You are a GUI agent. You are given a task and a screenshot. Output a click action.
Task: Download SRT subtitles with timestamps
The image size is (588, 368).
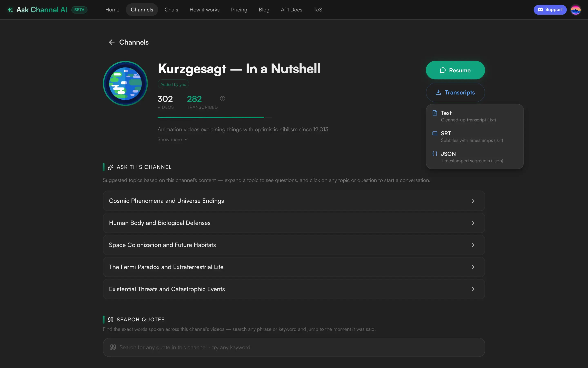point(475,137)
